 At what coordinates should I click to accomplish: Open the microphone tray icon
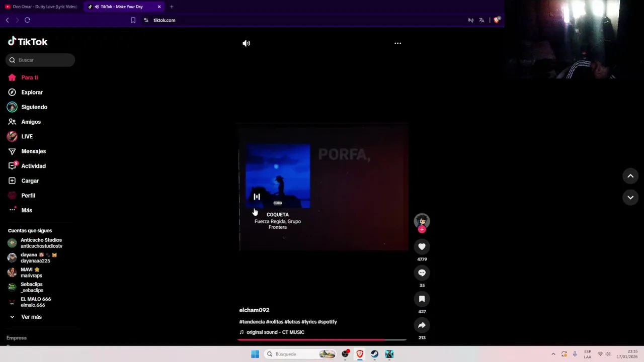point(575,354)
